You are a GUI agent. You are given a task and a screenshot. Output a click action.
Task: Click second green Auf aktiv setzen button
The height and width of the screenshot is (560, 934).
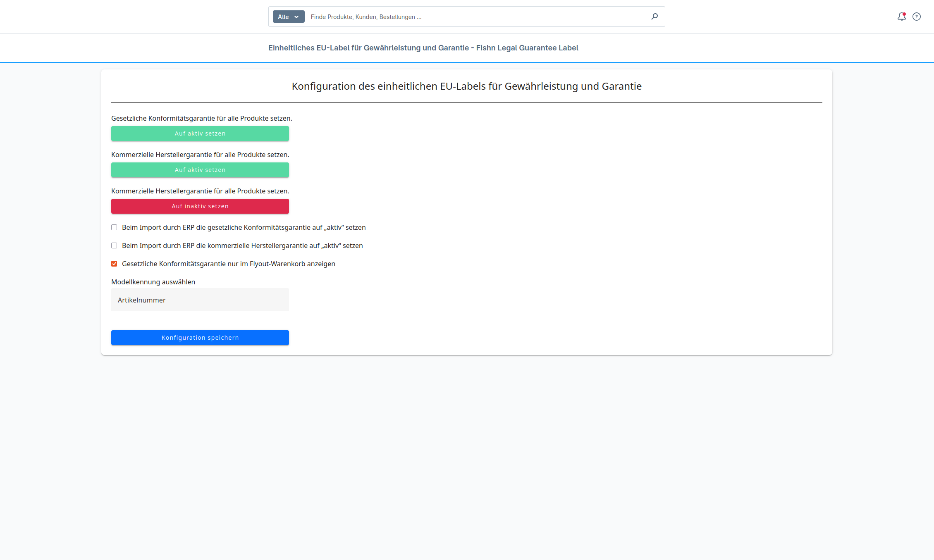pyautogui.click(x=200, y=170)
